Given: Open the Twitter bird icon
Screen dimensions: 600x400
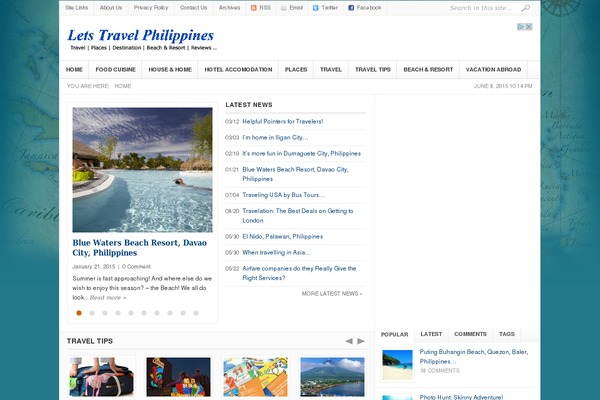Looking at the screenshot, I should tap(316, 8).
